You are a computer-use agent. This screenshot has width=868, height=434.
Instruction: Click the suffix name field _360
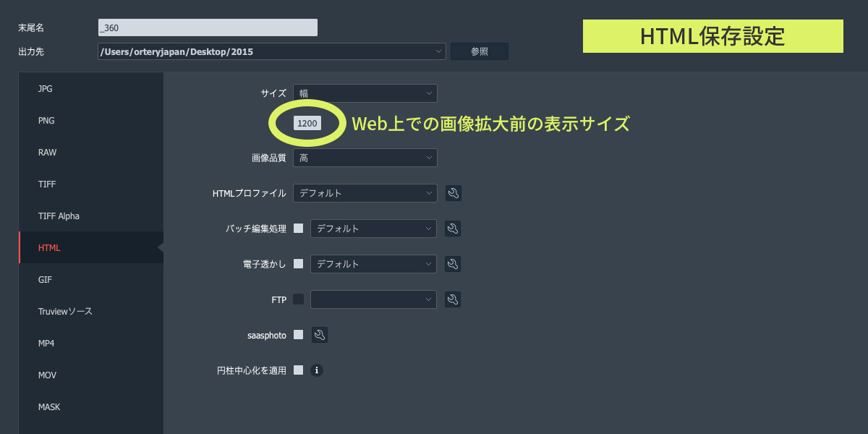pos(208,27)
